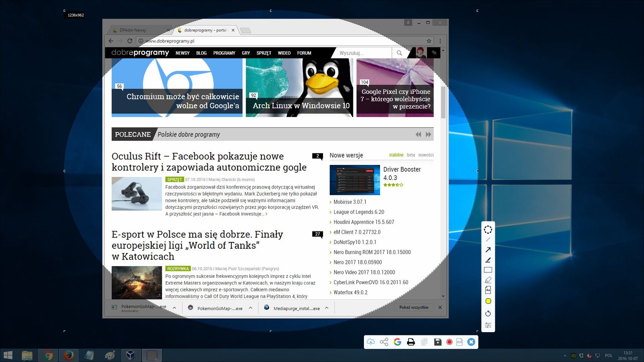644x362 pixels.
Task: Undo last annotation with circular arrow
Action: (488, 313)
